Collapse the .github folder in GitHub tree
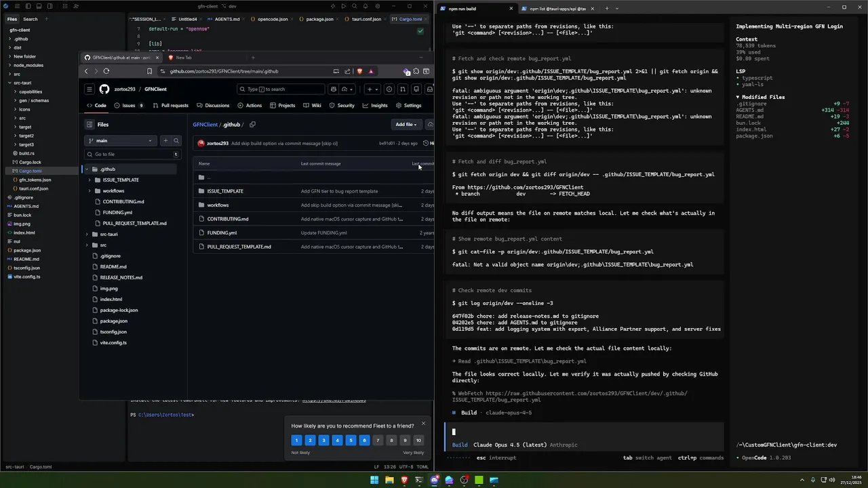Viewport: 868px width, 488px height. tap(86, 169)
